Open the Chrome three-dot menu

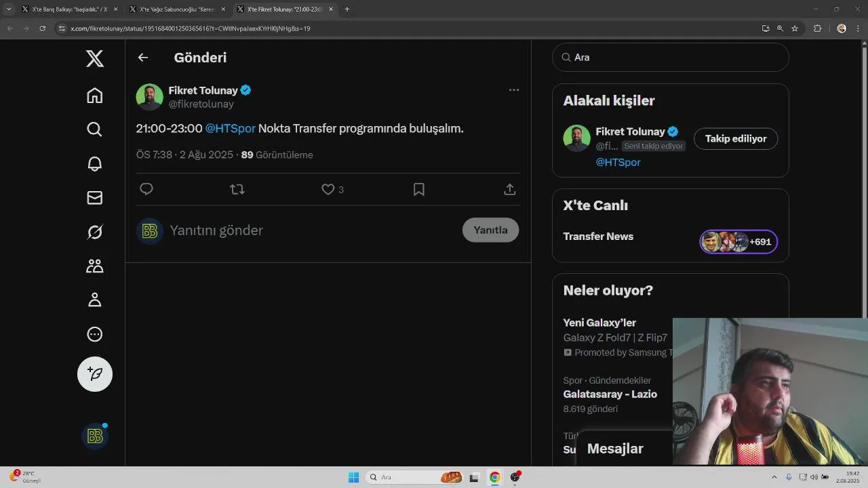click(x=858, y=28)
